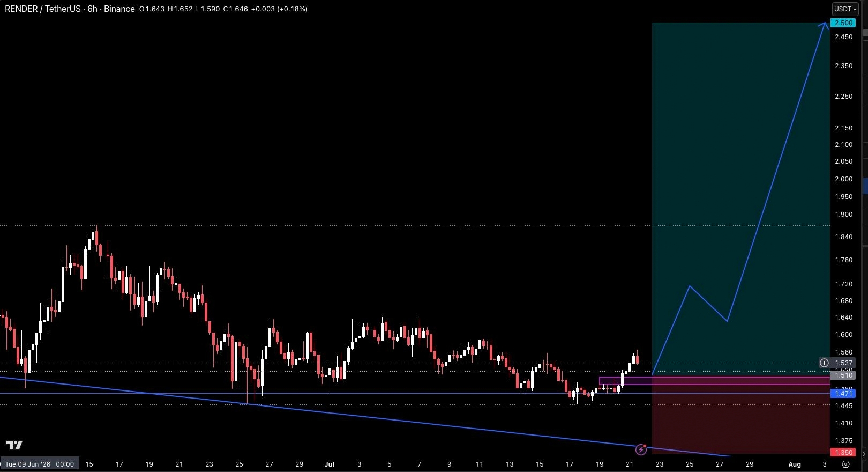Click the 1.445 tick on the price scale
Screen dimensions: 868x472
[843, 406]
